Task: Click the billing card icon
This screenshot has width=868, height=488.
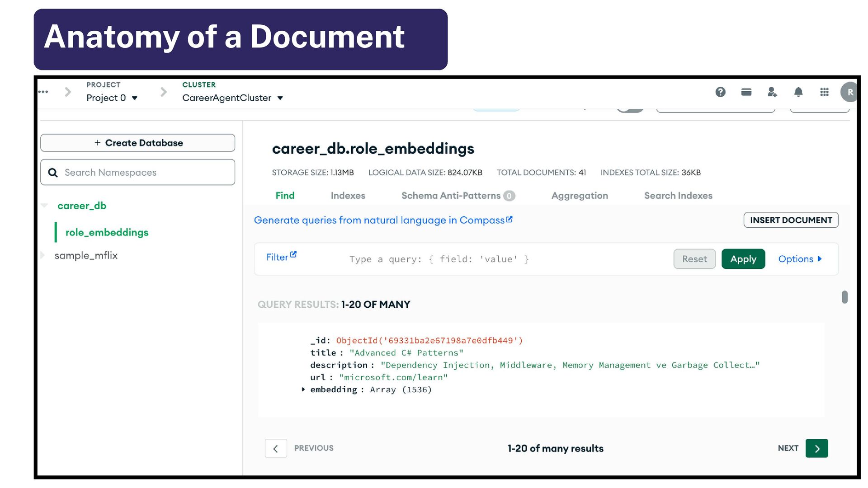Action: point(746,92)
